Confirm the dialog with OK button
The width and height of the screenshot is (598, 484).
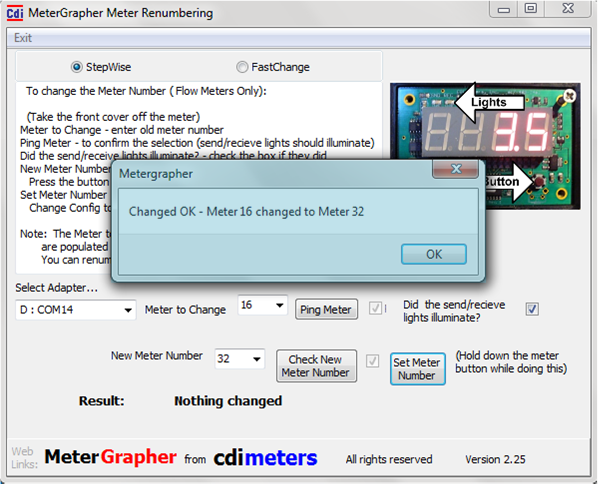click(434, 254)
